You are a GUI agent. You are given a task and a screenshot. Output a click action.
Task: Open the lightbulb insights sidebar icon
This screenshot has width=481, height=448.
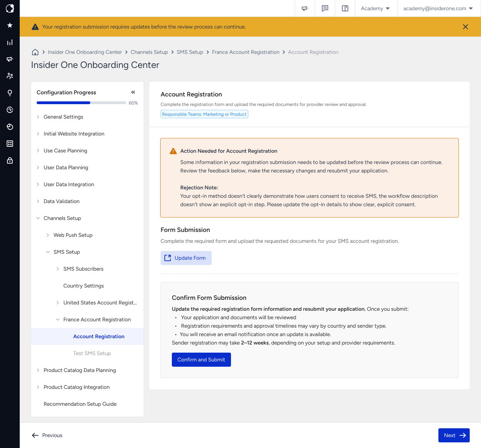tap(10, 93)
